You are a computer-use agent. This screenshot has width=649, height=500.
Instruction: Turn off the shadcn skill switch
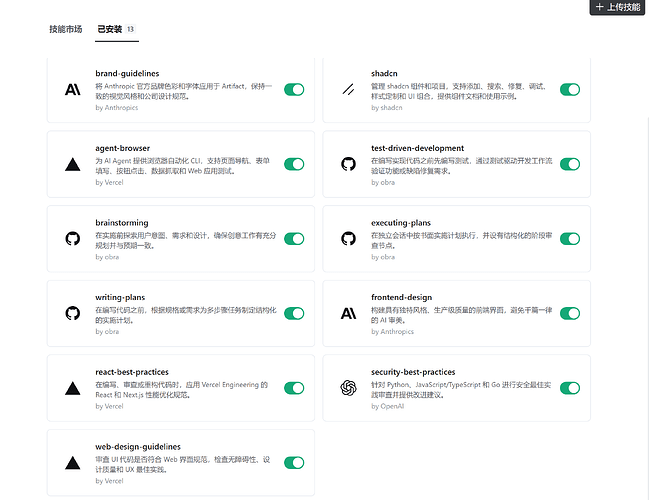click(x=570, y=89)
